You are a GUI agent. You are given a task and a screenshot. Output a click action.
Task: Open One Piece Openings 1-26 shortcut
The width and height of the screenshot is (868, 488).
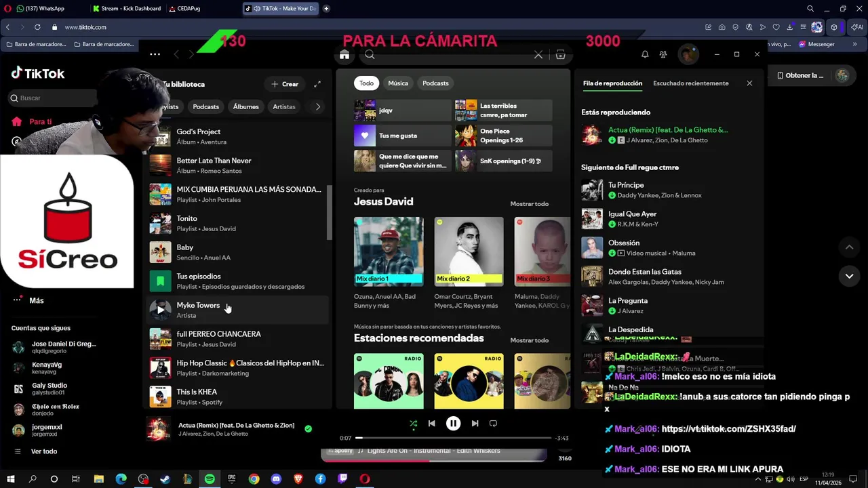503,136
